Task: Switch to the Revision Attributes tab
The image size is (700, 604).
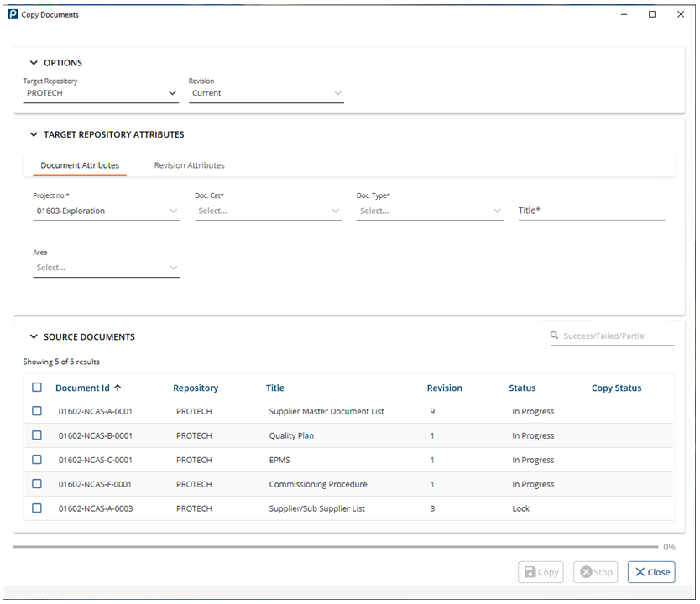Action: [188, 165]
